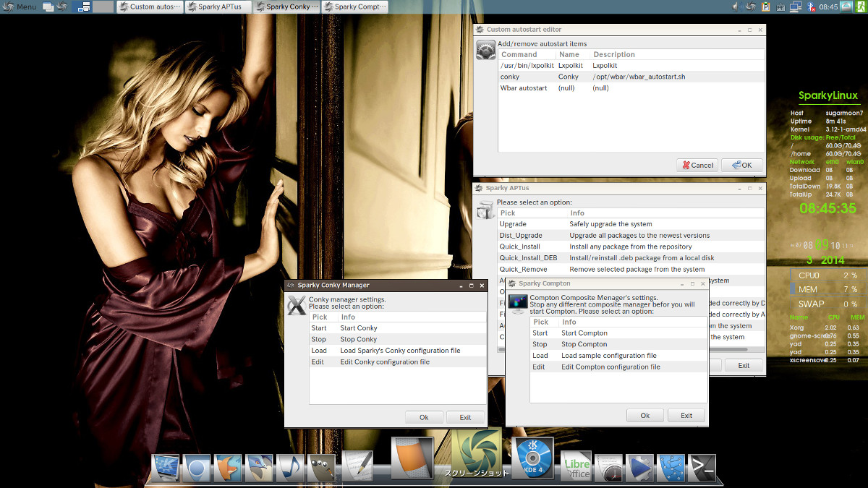Launch the screenshot camera shutter dock icon

coord(476,453)
